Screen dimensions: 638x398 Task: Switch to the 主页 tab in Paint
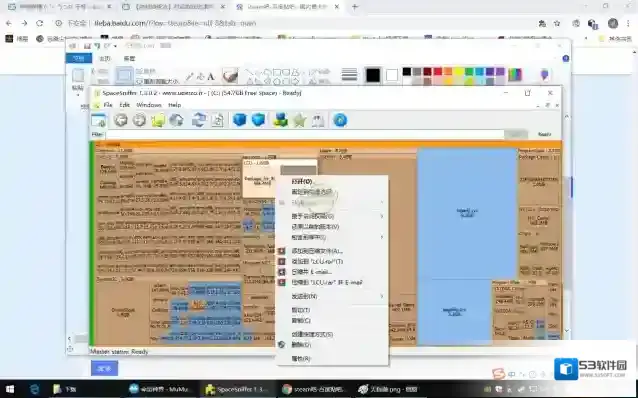pos(105,58)
